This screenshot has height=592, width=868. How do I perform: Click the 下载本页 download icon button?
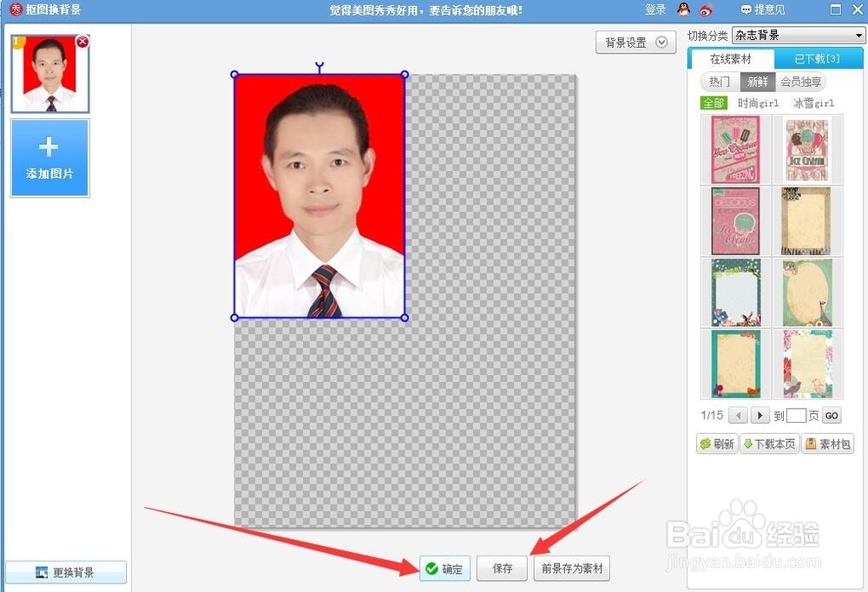(x=769, y=444)
